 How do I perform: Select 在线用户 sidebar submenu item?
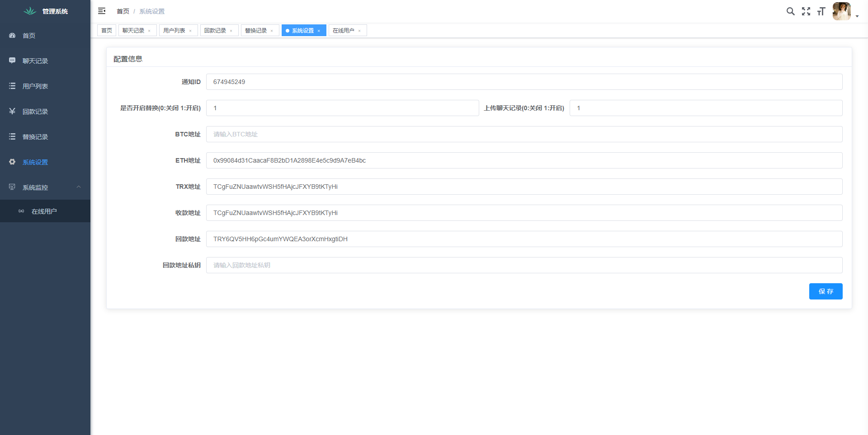point(44,211)
